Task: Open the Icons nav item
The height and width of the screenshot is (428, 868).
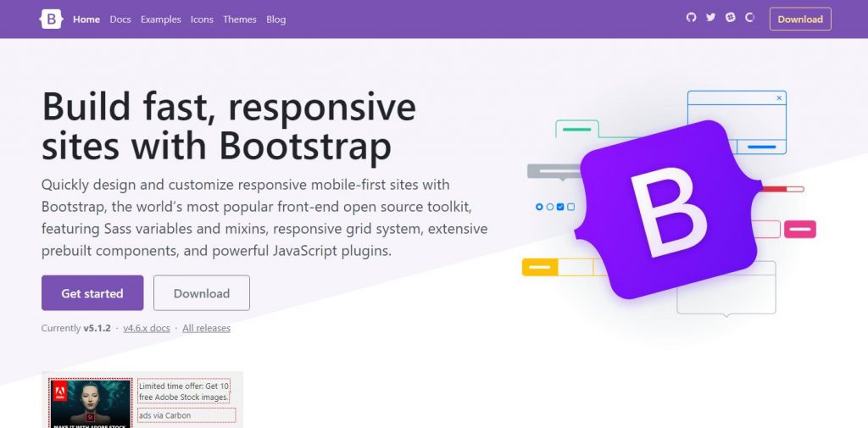Action: point(202,19)
